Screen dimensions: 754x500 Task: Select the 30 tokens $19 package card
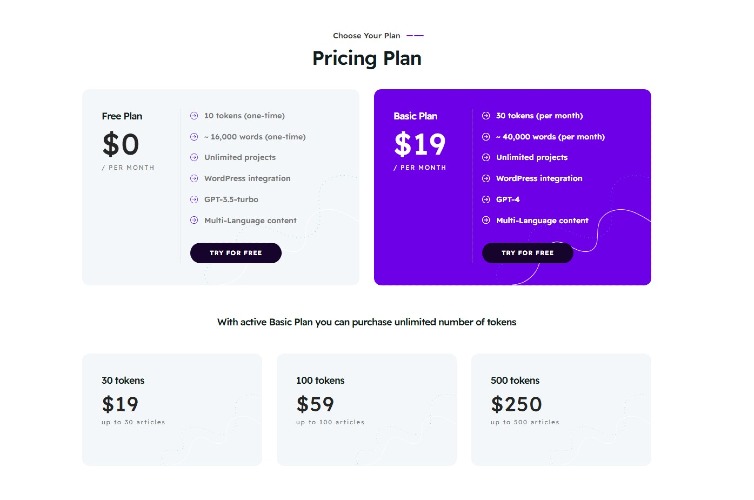172,409
